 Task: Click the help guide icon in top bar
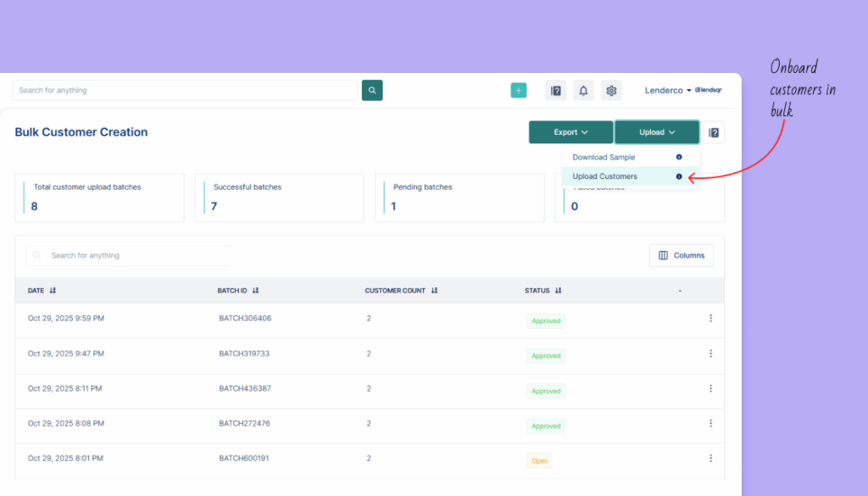pos(555,91)
